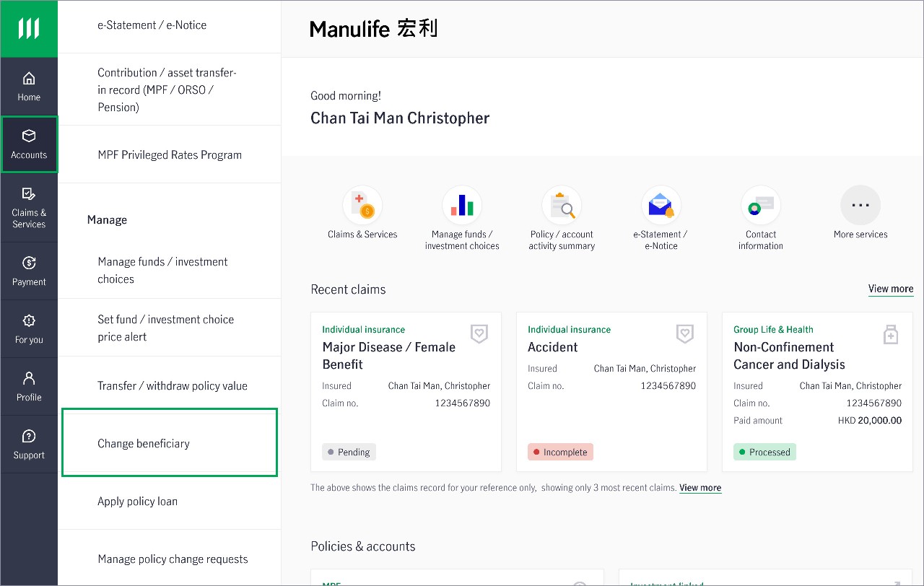Click Manage funds / investment choices shortcut icon

click(x=462, y=206)
